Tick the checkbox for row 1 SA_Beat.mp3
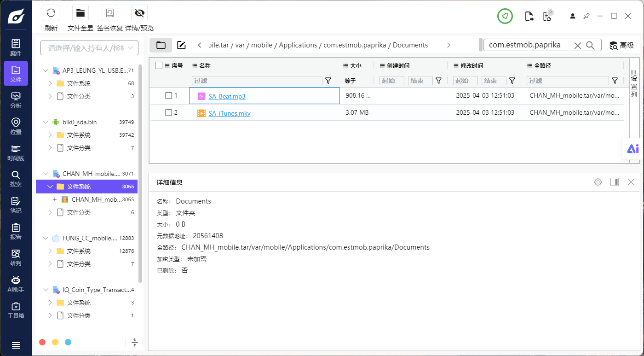The width and height of the screenshot is (644, 356). pyautogui.click(x=168, y=96)
